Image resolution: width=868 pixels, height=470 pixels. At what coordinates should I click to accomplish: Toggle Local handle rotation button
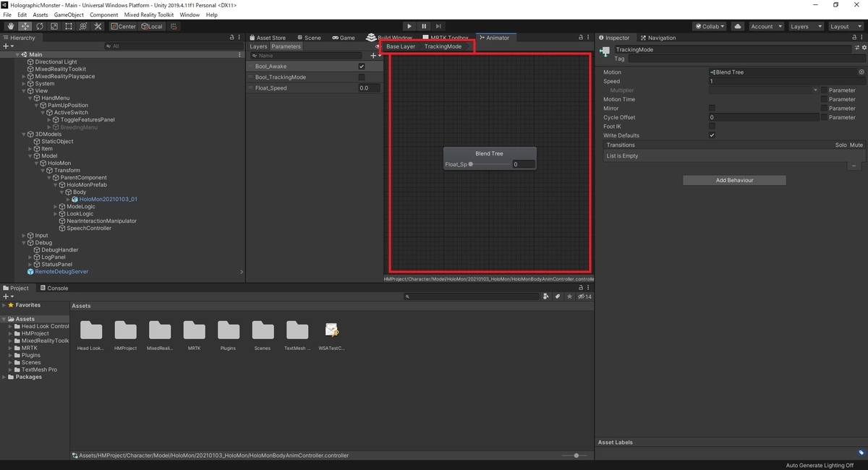click(x=153, y=26)
